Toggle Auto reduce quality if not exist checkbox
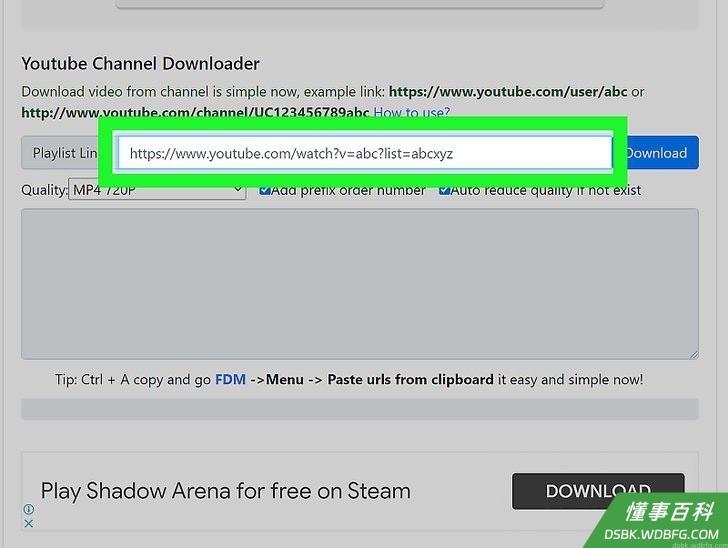Image resolution: width=728 pixels, height=548 pixels. coord(444,190)
